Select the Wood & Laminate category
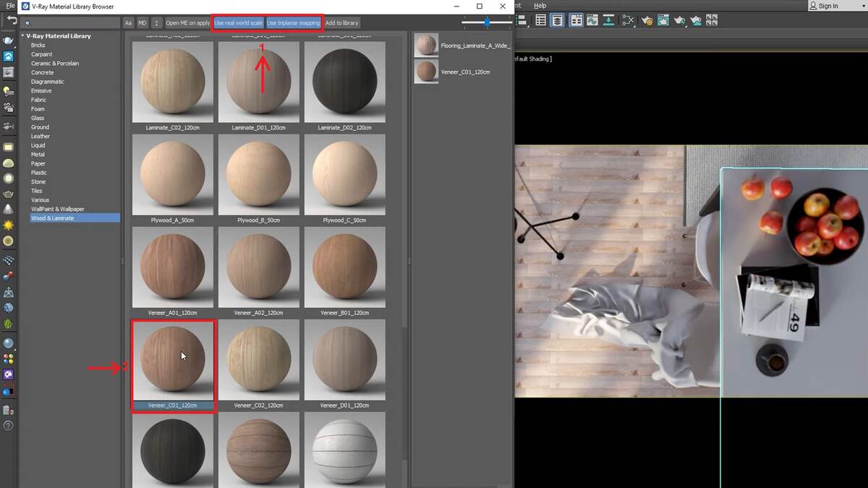Viewport: 868px width, 488px height. pos(51,218)
